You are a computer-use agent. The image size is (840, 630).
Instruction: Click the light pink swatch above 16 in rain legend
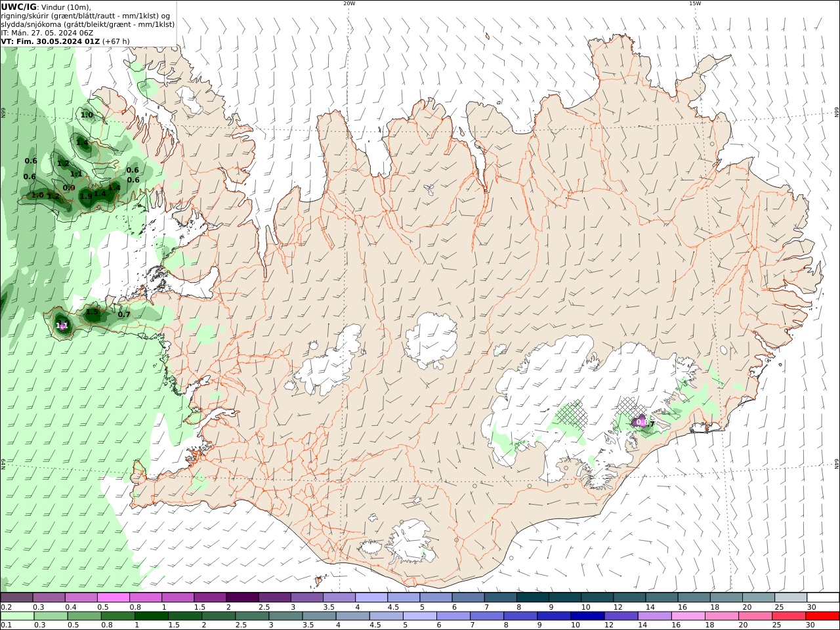pos(688,616)
